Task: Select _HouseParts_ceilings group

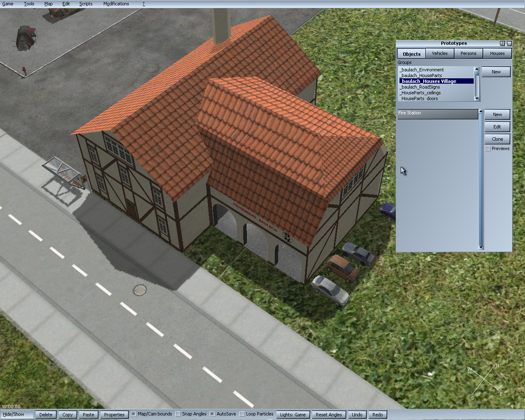Action: tap(436, 93)
